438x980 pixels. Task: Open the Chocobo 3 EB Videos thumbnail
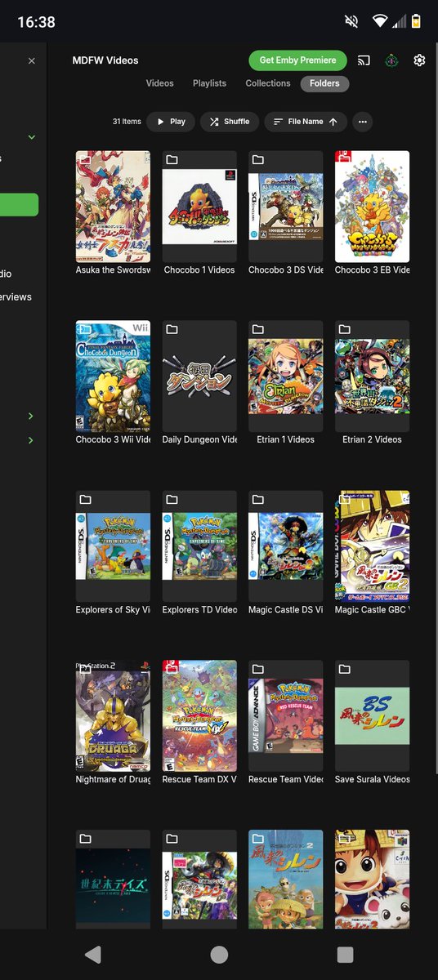pyautogui.click(x=372, y=206)
